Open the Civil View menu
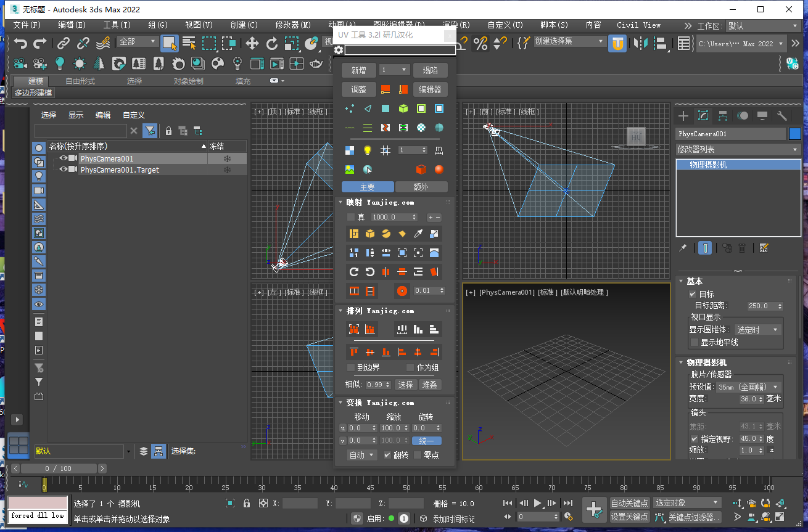This screenshot has width=808, height=532. pyautogui.click(x=638, y=25)
